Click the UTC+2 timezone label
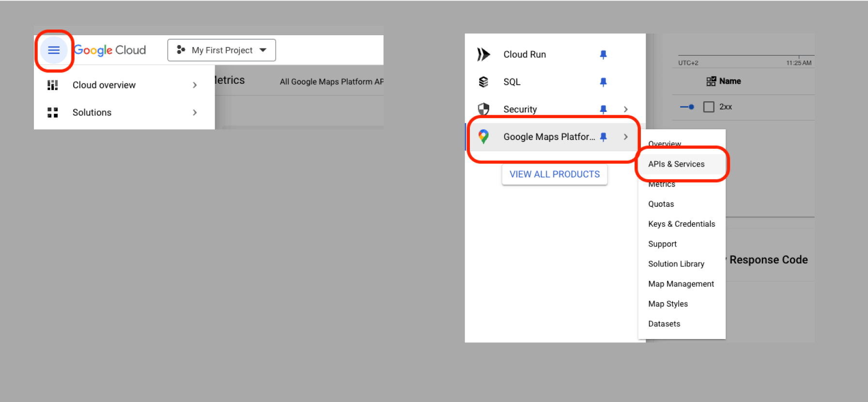The image size is (868, 402). 688,63
